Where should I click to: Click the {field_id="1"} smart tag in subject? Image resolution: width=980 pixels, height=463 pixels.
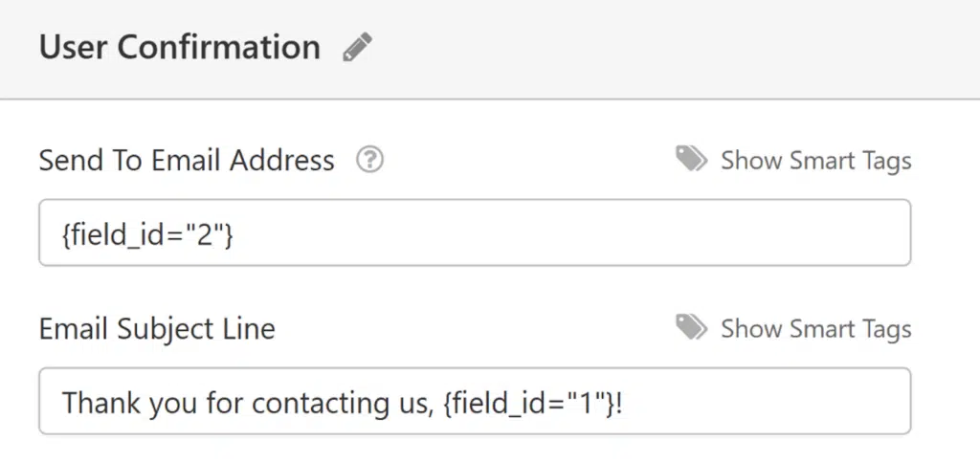pos(528,403)
